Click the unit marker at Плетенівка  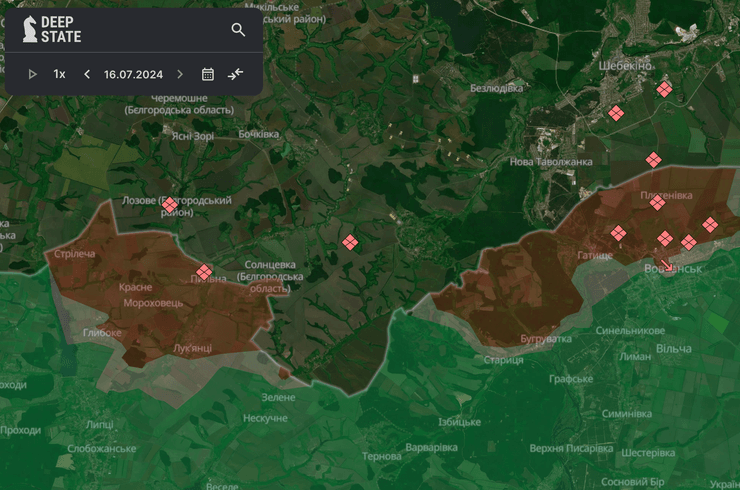(x=657, y=203)
